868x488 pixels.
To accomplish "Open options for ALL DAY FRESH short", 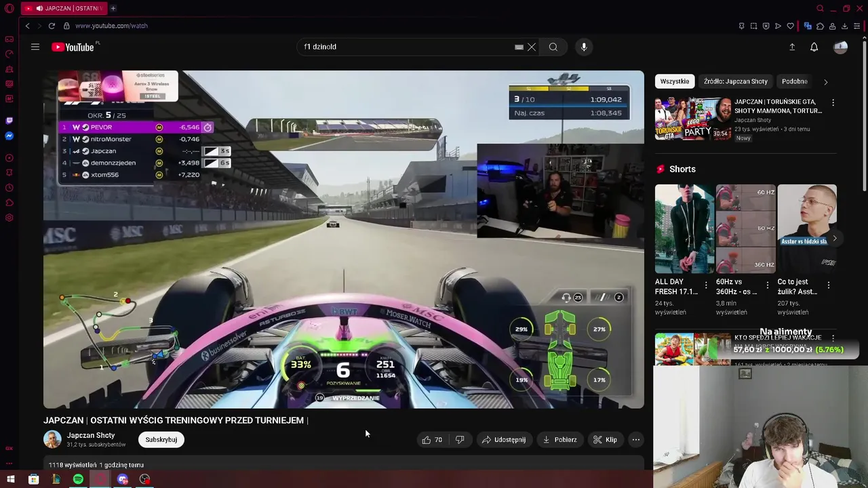I will 706,285.
